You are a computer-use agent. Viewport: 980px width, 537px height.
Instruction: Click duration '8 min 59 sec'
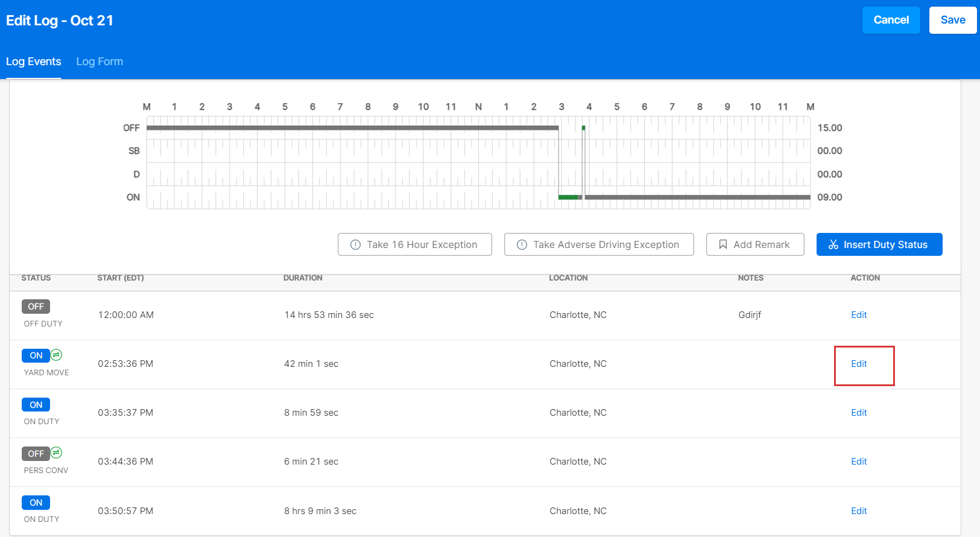click(311, 413)
